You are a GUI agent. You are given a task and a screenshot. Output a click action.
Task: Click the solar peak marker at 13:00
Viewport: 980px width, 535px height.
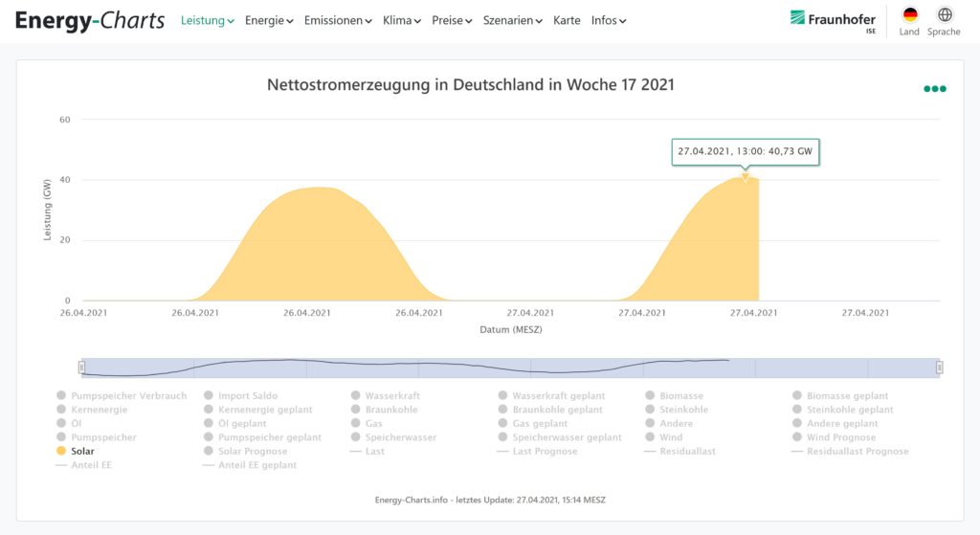[x=745, y=177]
